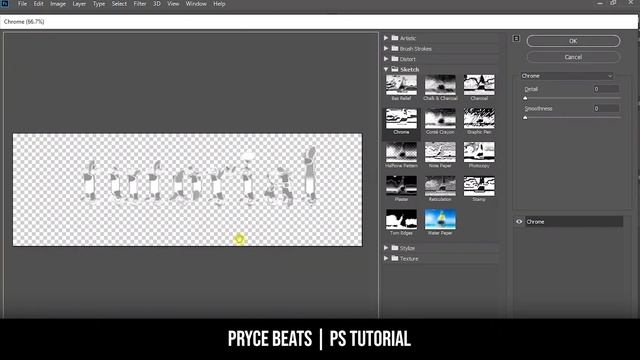Click the Photoshop app icon
Image resolution: width=640 pixels, height=360 pixels.
(5, 4)
